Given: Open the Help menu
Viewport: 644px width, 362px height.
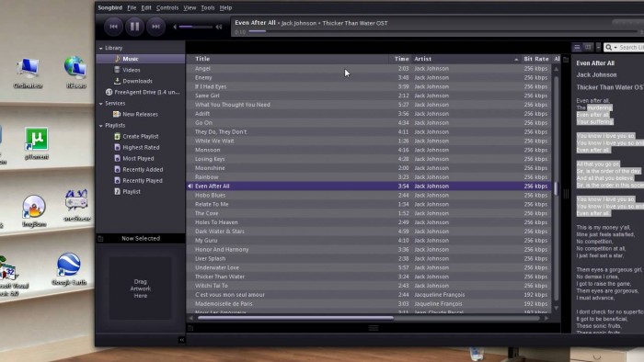Looking at the screenshot, I should (225, 7).
